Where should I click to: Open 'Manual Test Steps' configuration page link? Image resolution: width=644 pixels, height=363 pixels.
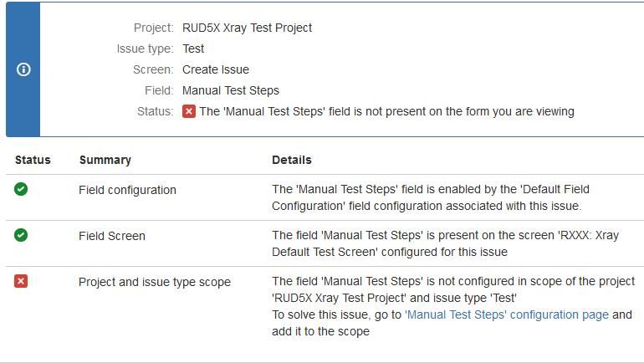[507, 314]
